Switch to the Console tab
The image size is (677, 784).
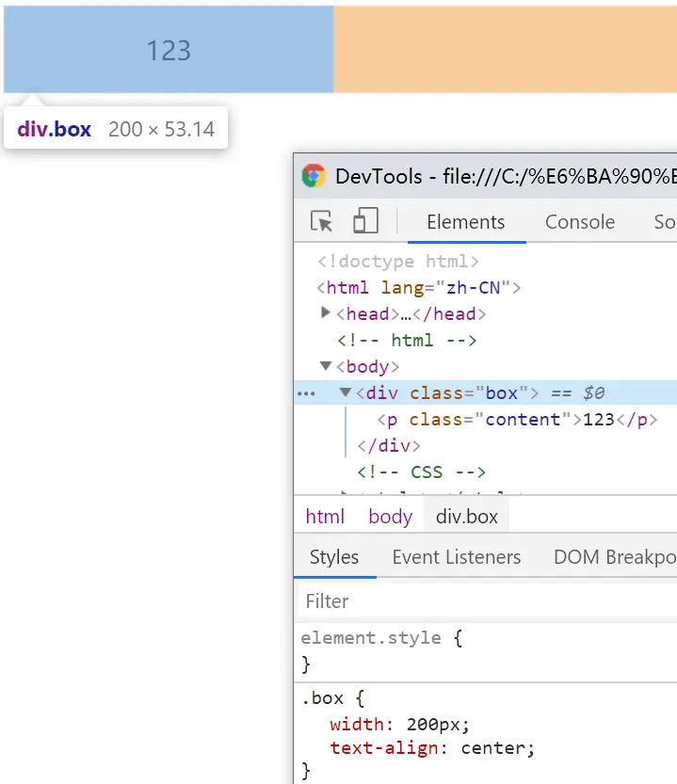tap(580, 222)
